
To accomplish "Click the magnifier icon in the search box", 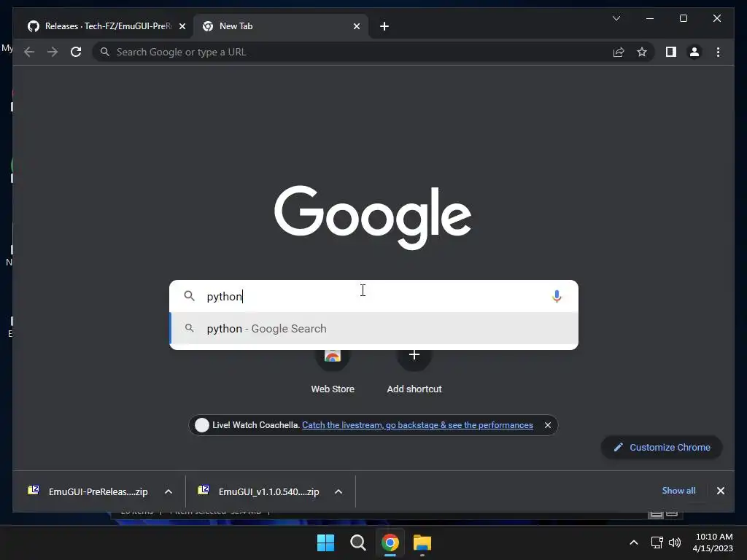I will (x=189, y=296).
